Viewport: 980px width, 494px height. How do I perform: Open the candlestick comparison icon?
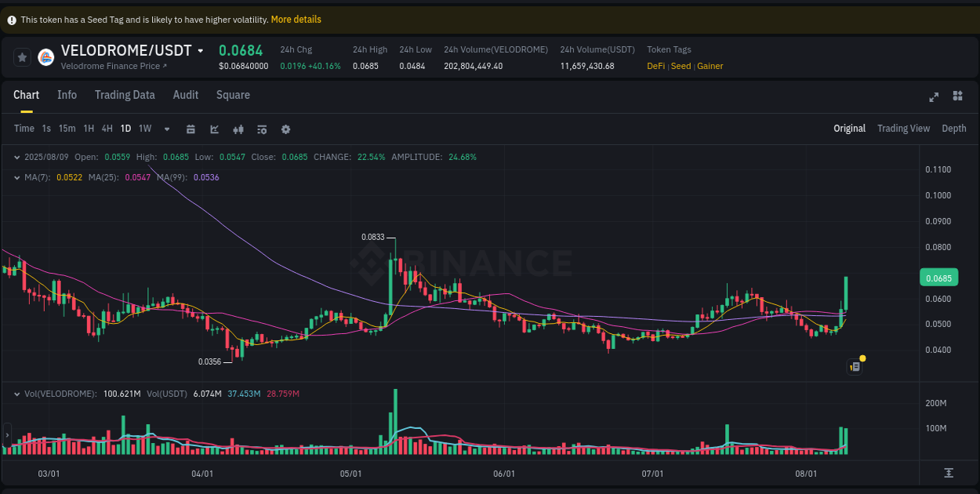[238, 129]
